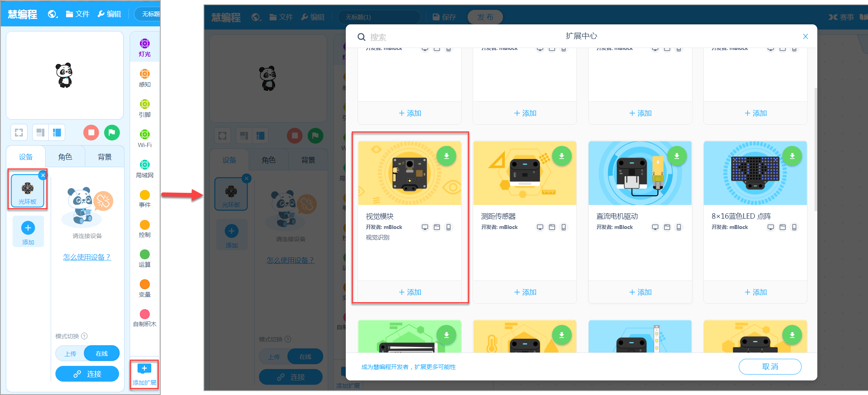This screenshot has height=395, width=868.
Task: Select 光环板 device thumbnail in left panel
Action: (28, 191)
